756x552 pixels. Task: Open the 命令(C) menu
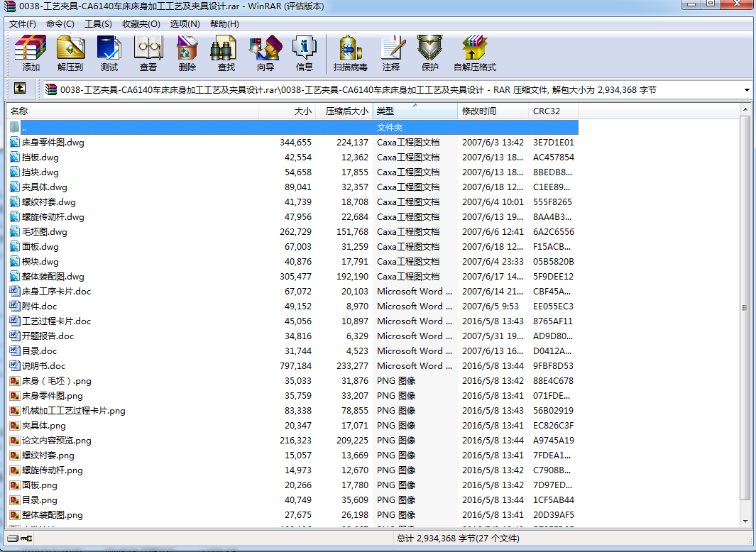(x=60, y=23)
